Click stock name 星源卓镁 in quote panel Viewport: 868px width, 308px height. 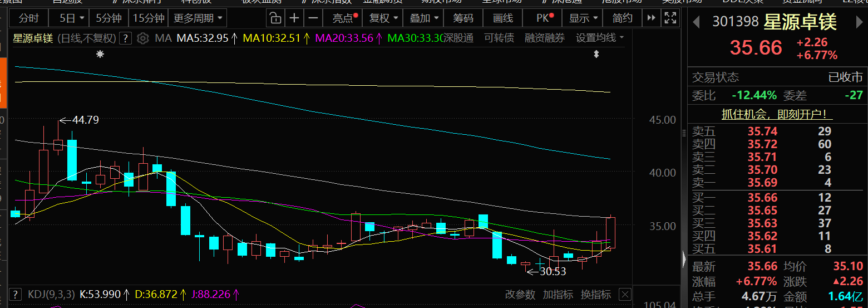coord(801,22)
